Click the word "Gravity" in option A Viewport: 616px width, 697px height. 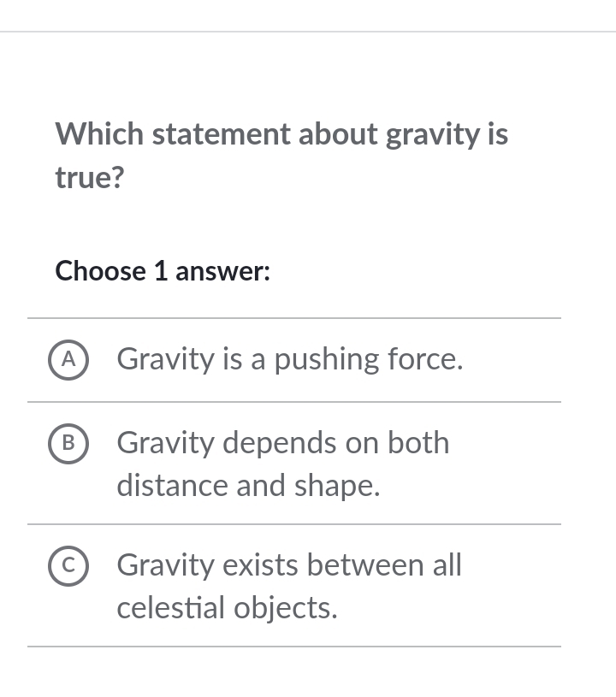click(x=165, y=359)
